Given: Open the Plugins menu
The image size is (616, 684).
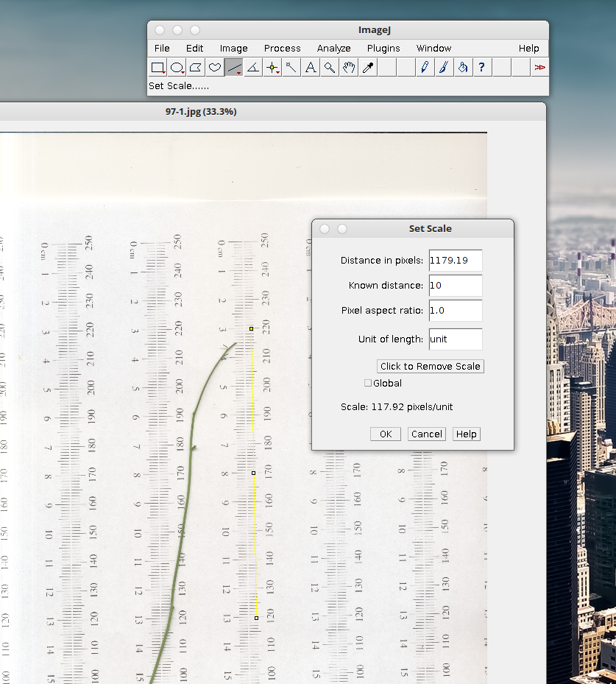Looking at the screenshot, I should click(x=383, y=48).
